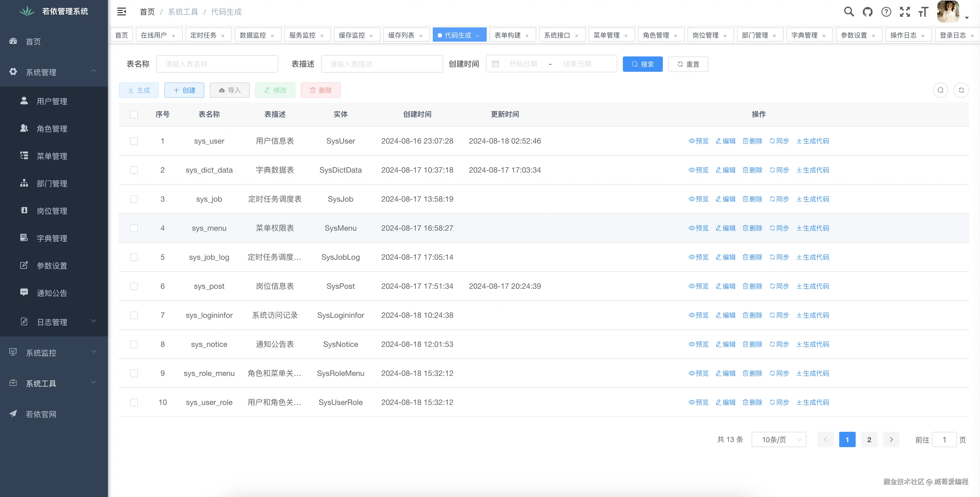
Task: Open the font size setting icon
Action: click(923, 12)
